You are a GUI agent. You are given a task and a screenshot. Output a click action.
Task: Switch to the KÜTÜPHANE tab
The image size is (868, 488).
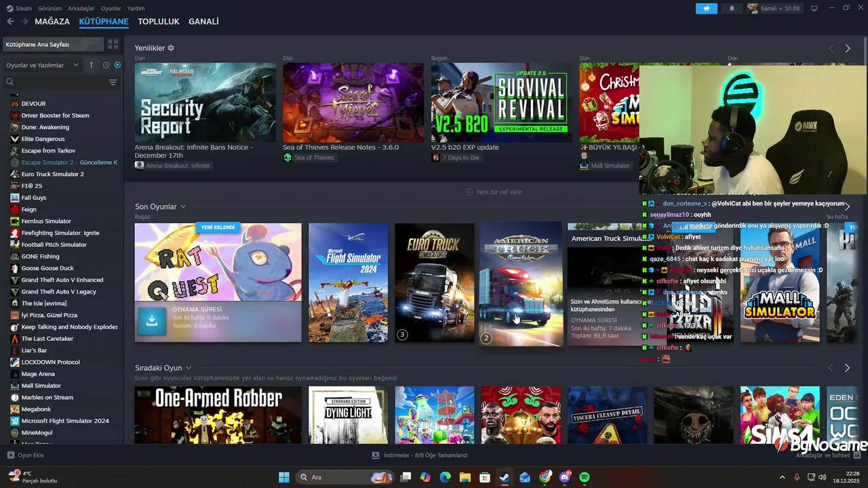click(104, 22)
